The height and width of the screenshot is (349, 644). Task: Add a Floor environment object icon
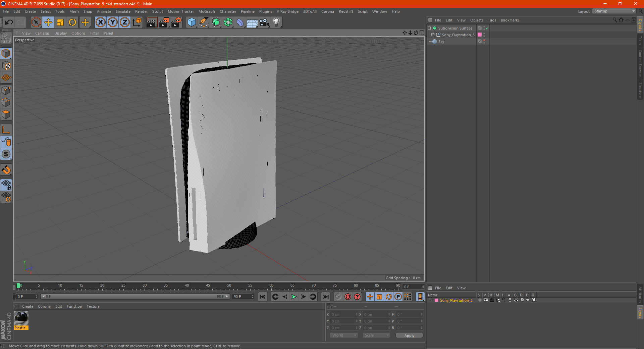pos(252,22)
